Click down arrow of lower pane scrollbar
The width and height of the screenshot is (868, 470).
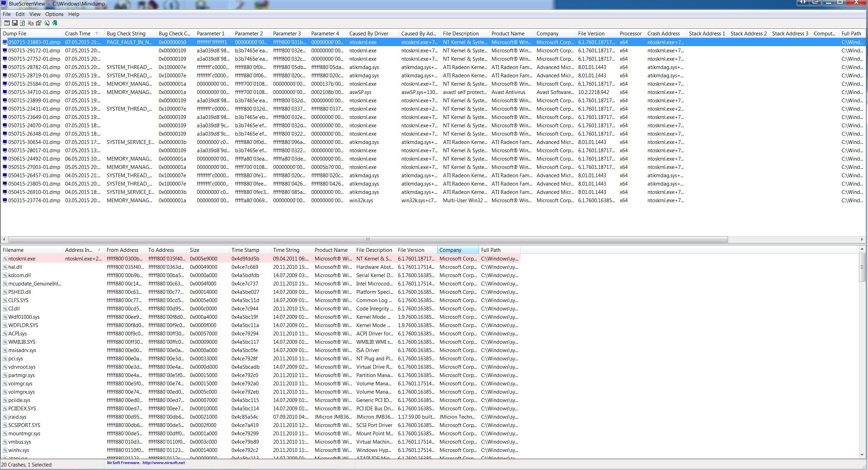[862, 455]
